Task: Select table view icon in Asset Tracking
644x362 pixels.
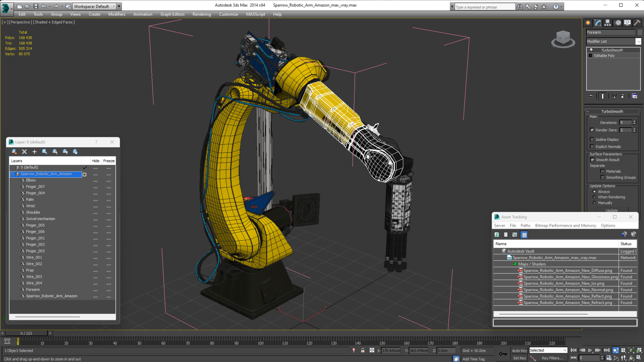Action: click(x=525, y=235)
